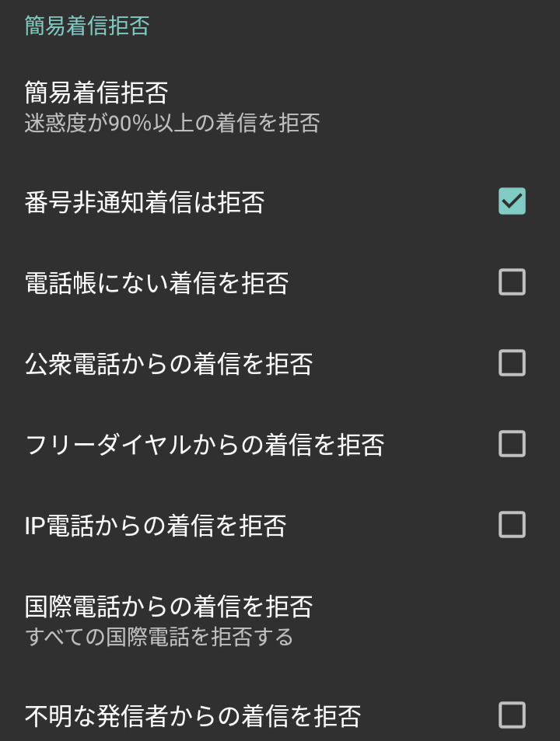
Task: Open the 簡易着信拒否 setting with 90% description
Action: click(x=96, y=94)
